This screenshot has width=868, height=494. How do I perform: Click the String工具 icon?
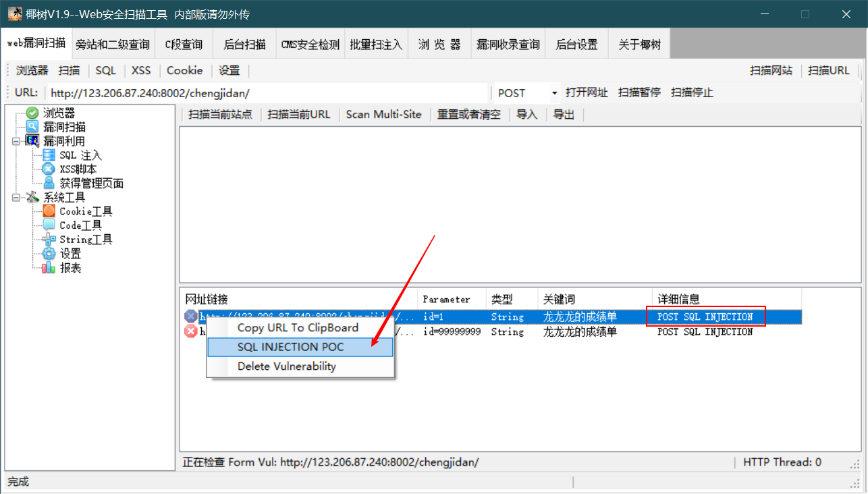coord(49,240)
